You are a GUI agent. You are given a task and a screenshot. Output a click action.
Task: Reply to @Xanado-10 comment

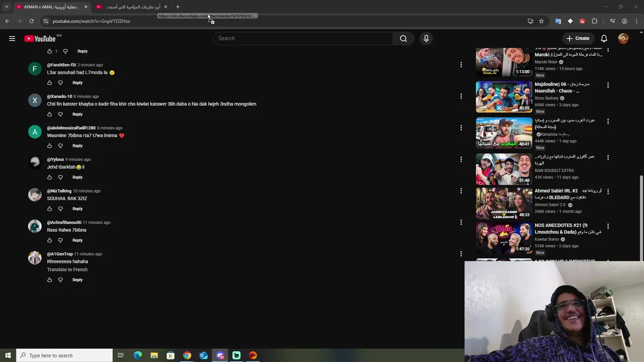[x=77, y=114]
